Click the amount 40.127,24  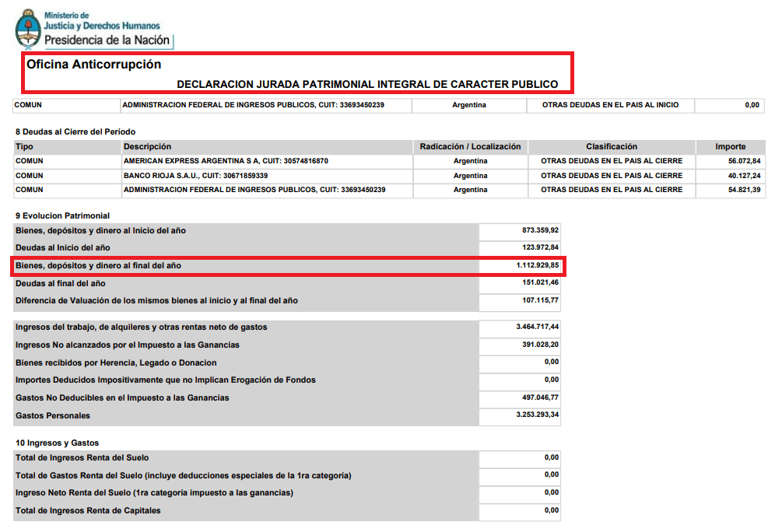click(744, 176)
